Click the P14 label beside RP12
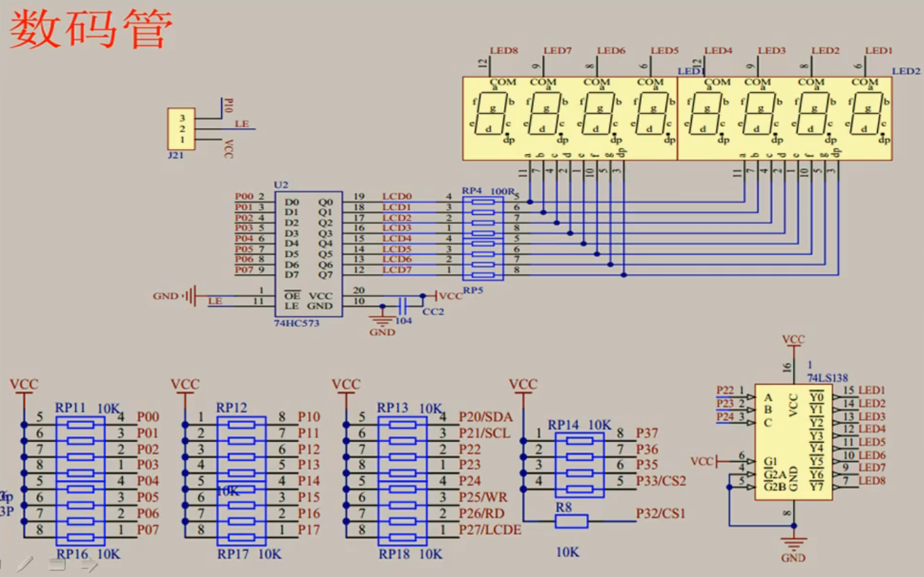This screenshot has width=924, height=577. [x=309, y=481]
